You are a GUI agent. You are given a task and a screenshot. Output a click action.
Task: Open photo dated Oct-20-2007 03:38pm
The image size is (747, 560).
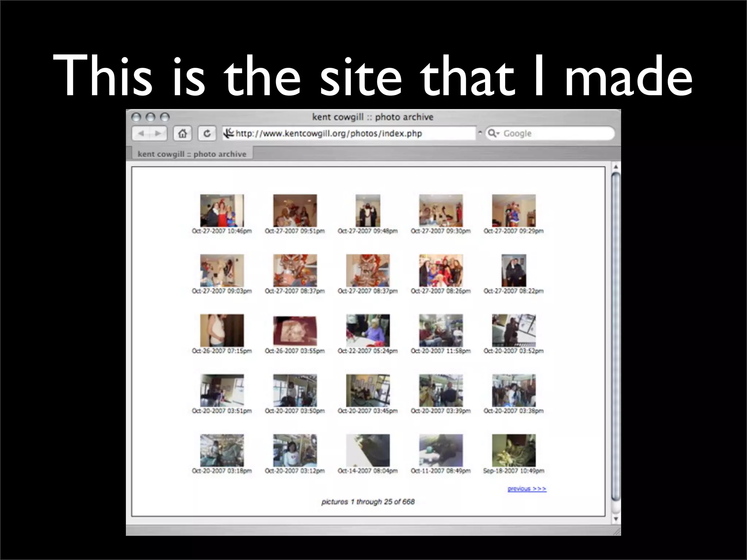(x=514, y=390)
